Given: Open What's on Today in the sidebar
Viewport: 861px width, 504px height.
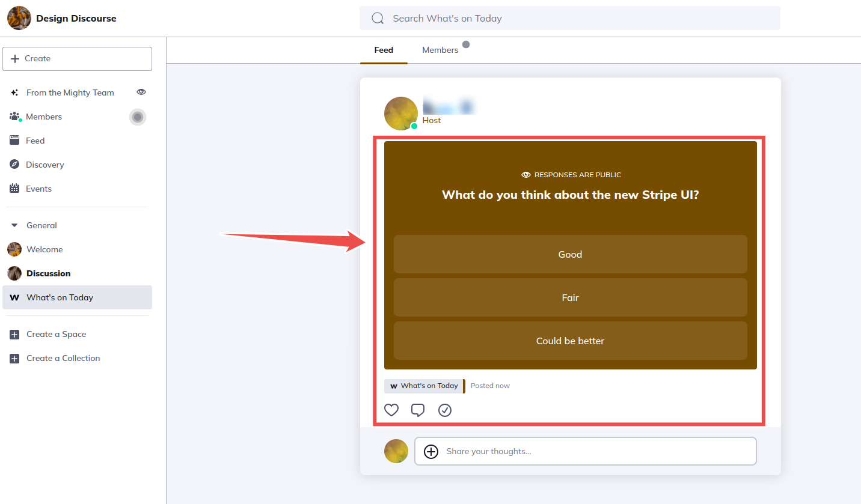Looking at the screenshot, I should 77,297.
